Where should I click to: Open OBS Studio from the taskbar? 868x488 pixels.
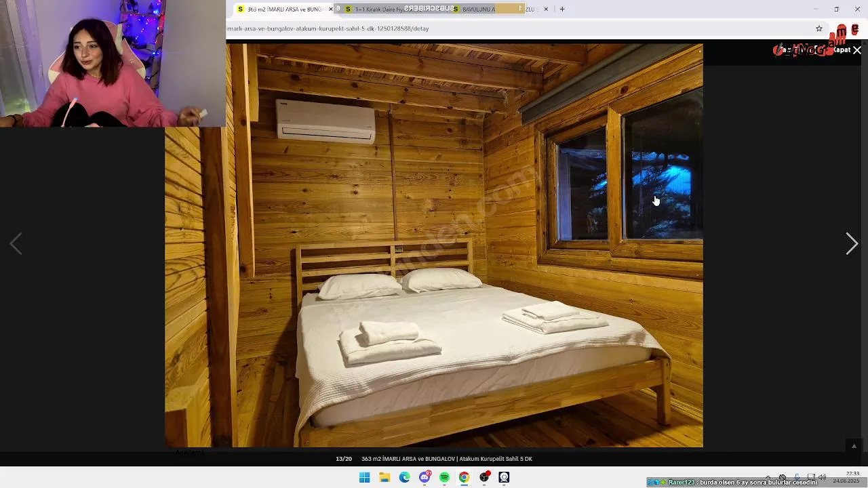coord(484,477)
